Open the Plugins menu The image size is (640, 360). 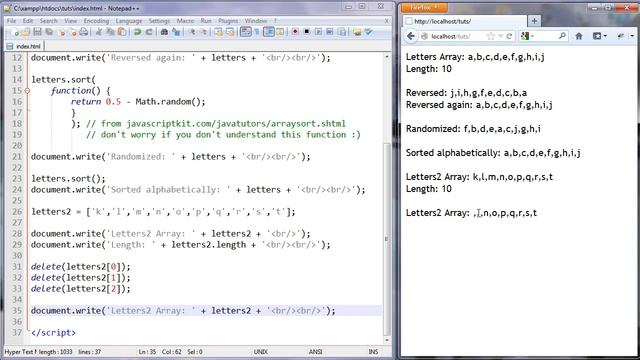click(228, 21)
